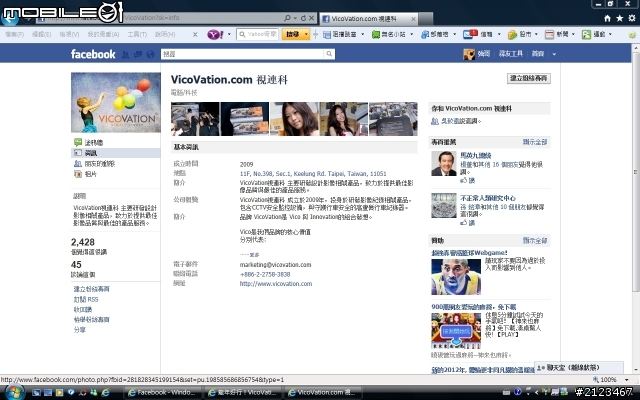Open the 編輯(E) menu
Image resolution: width=640 pixels, height=400 pixels.
(x=41, y=34)
